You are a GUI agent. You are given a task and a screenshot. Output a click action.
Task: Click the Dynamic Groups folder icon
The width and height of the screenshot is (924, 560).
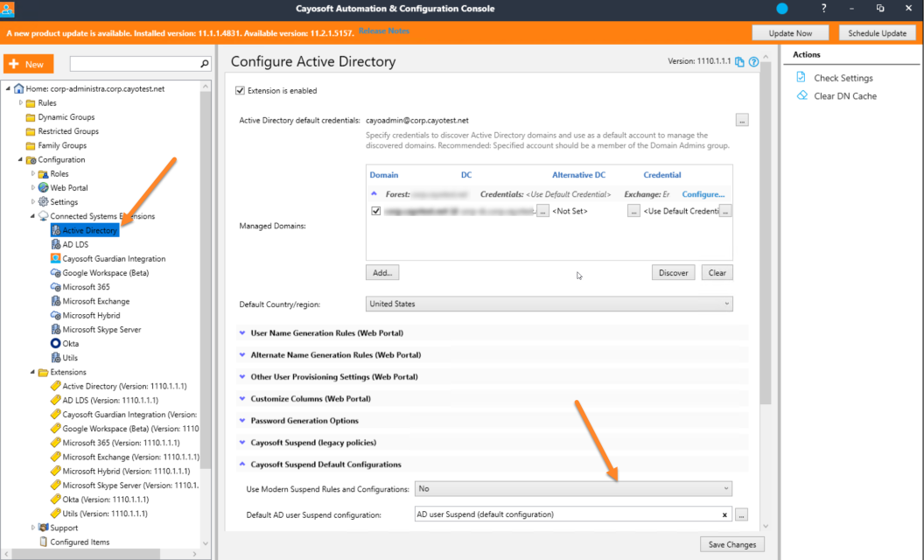tap(31, 117)
